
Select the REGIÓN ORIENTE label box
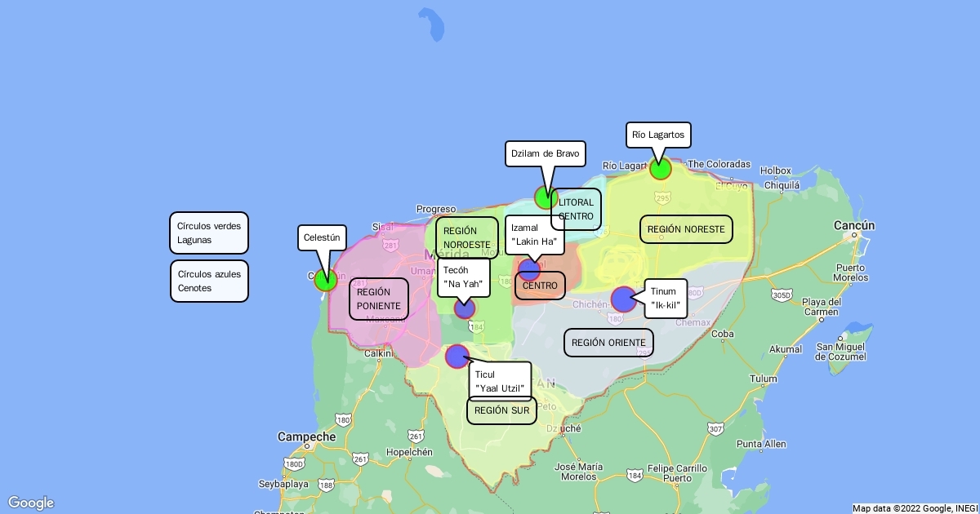608,343
